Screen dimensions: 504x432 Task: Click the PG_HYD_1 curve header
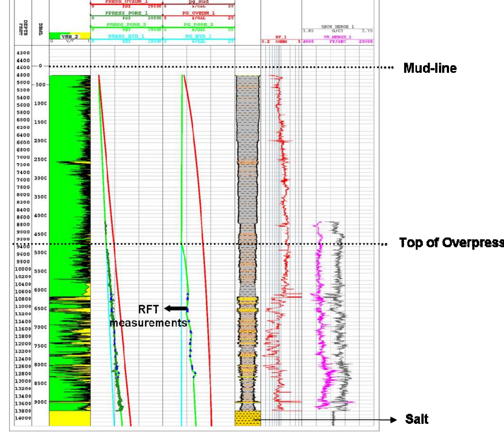[x=198, y=36]
